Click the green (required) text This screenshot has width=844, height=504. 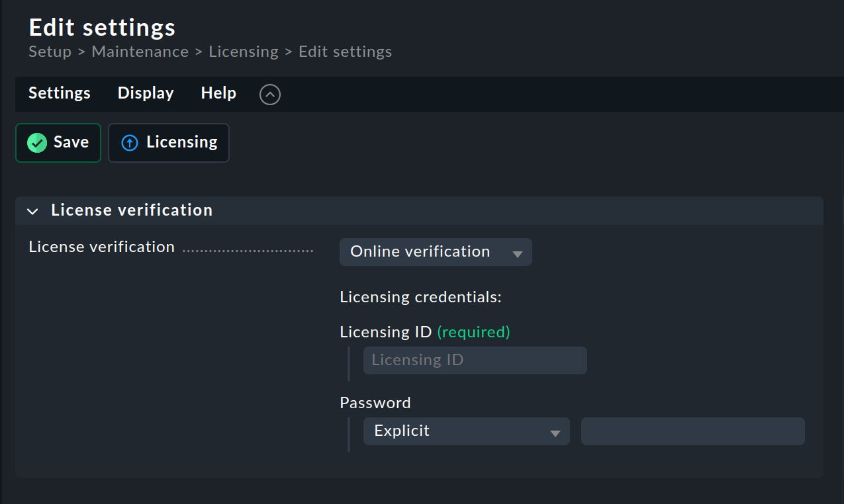pos(473,332)
